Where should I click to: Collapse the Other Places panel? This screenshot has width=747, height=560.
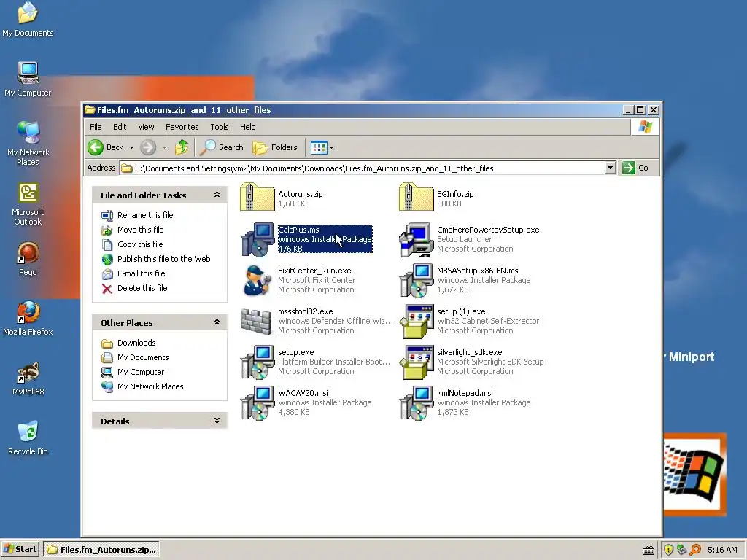(217, 322)
